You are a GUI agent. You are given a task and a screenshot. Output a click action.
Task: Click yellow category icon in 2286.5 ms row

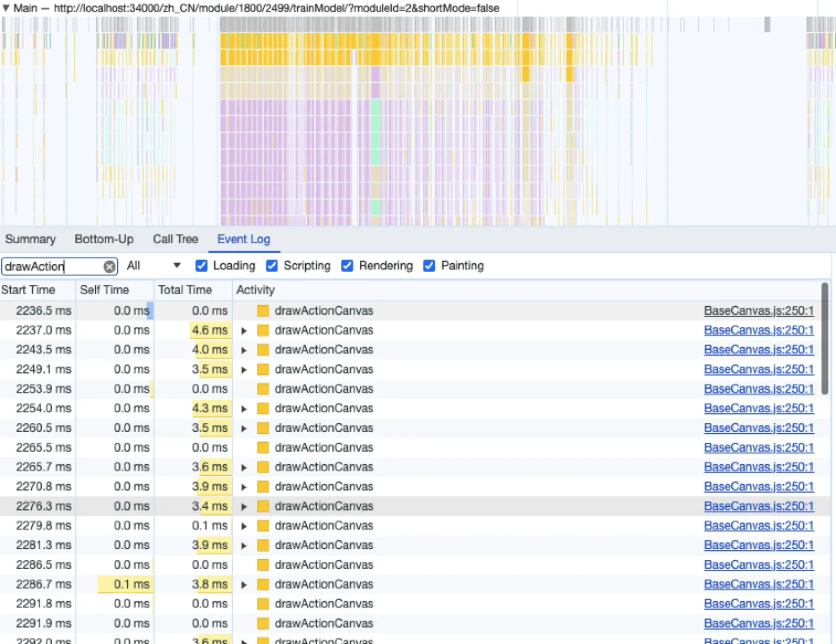[x=263, y=565]
